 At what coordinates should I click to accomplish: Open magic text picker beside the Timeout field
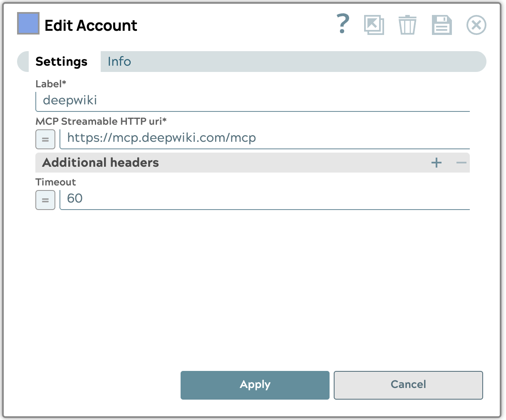[x=45, y=200]
